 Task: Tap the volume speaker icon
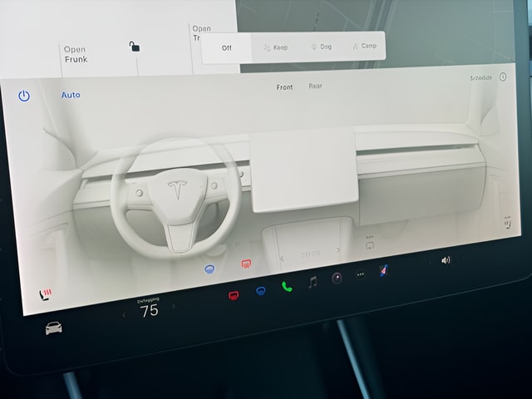click(446, 260)
